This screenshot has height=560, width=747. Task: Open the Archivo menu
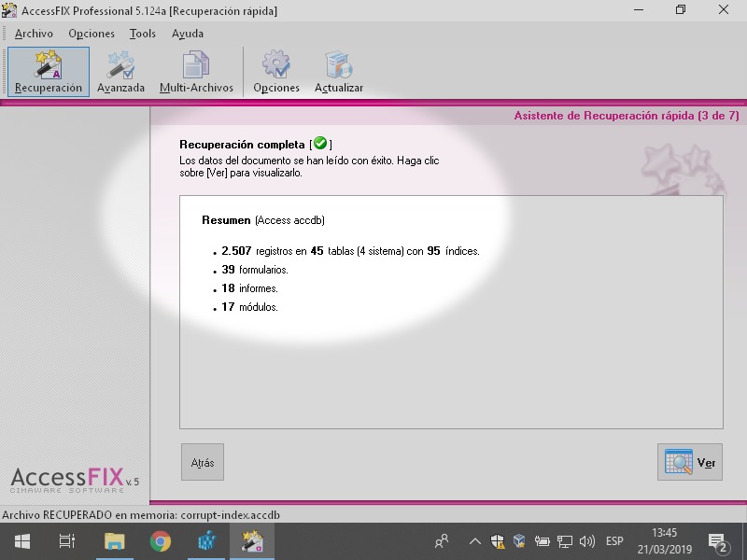click(x=34, y=34)
